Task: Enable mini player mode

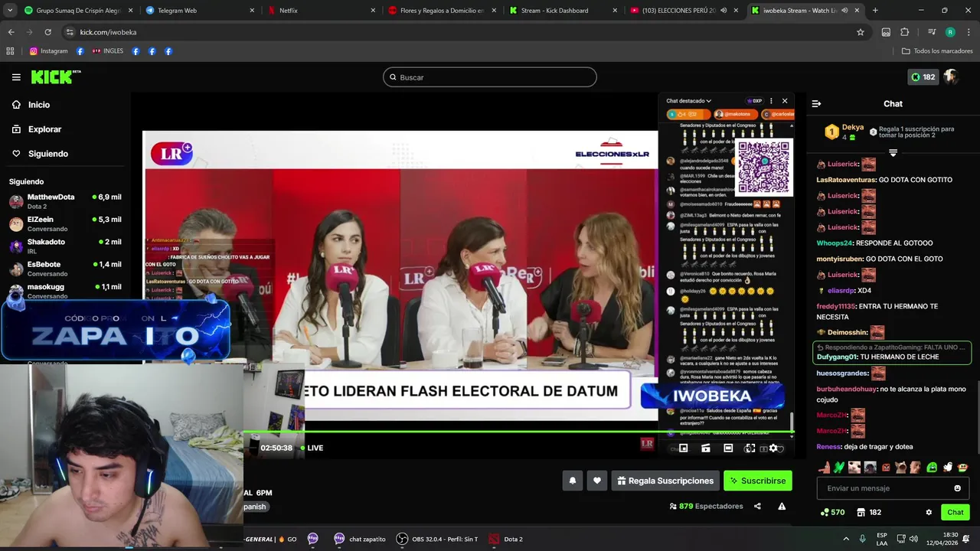Action: point(683,448)
